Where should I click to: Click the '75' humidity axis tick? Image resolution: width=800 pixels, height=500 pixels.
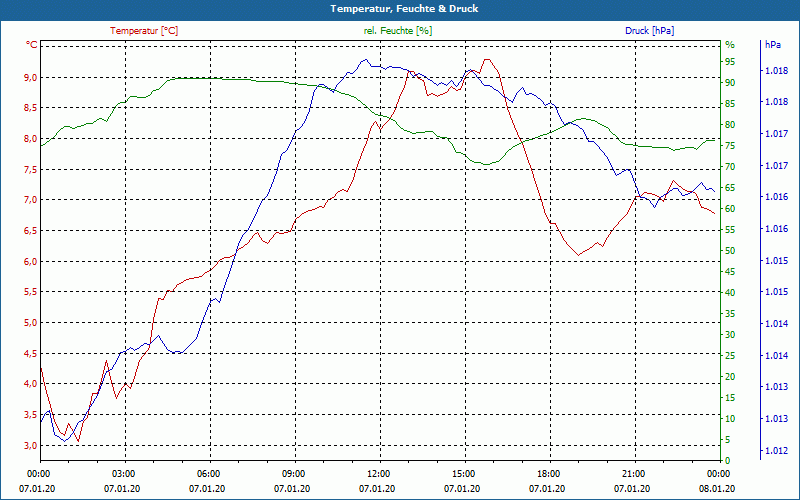(x=730, y=146)
